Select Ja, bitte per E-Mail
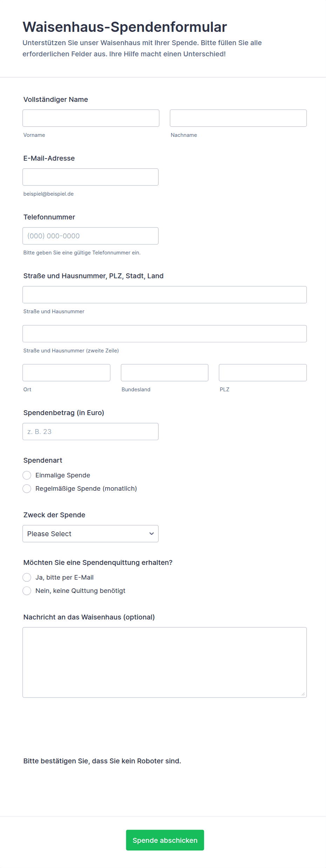The width and height of the screenshot is (326, 868). coord(27,577)
